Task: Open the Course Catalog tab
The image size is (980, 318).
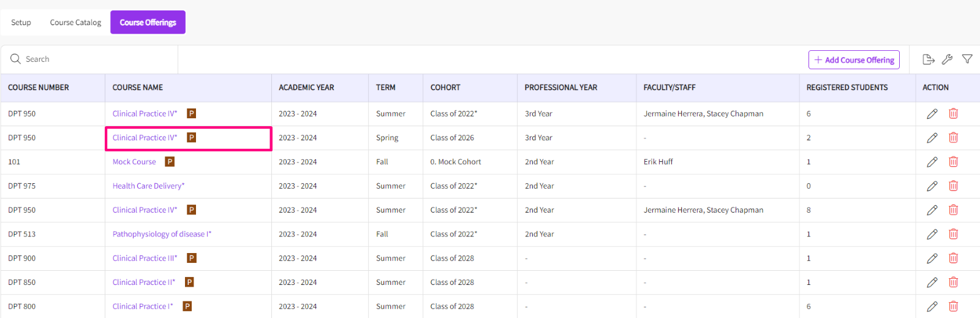Action: pos(75,23)
